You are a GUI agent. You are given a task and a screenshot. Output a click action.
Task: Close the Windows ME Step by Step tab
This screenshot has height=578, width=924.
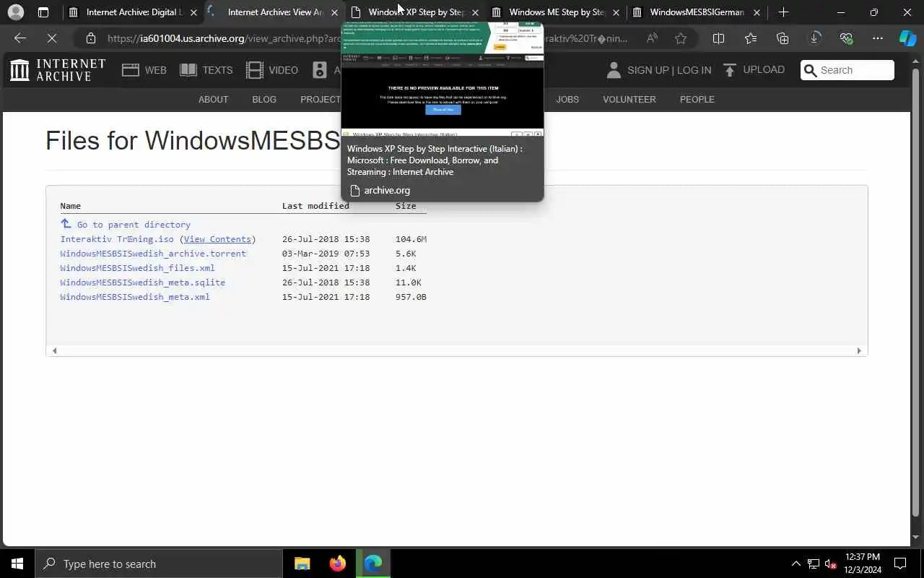[x=616, y=12]
